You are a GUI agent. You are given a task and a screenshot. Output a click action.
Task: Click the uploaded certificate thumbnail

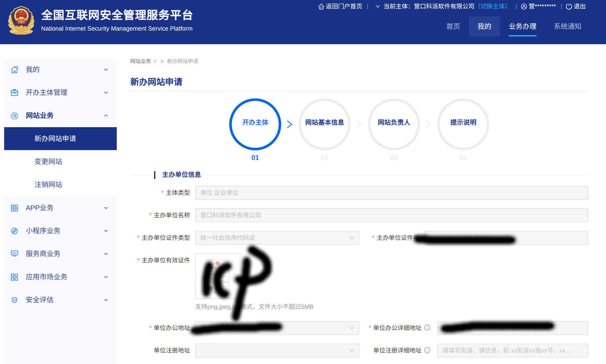218,276
